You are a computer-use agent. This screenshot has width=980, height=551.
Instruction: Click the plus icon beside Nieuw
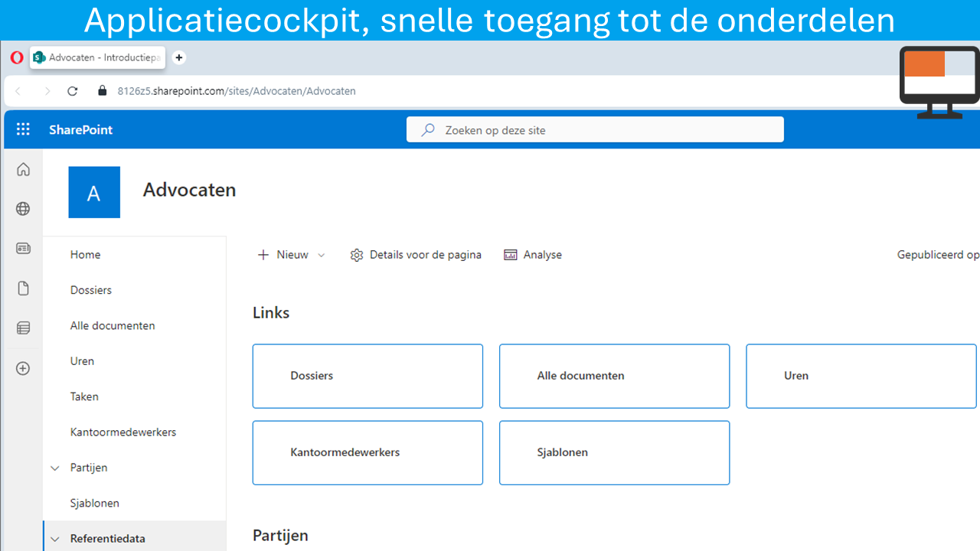click(x=263, y=255)
